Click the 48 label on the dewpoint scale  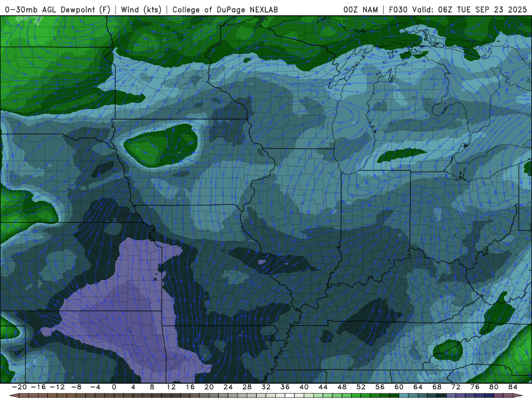click(342, 387)
